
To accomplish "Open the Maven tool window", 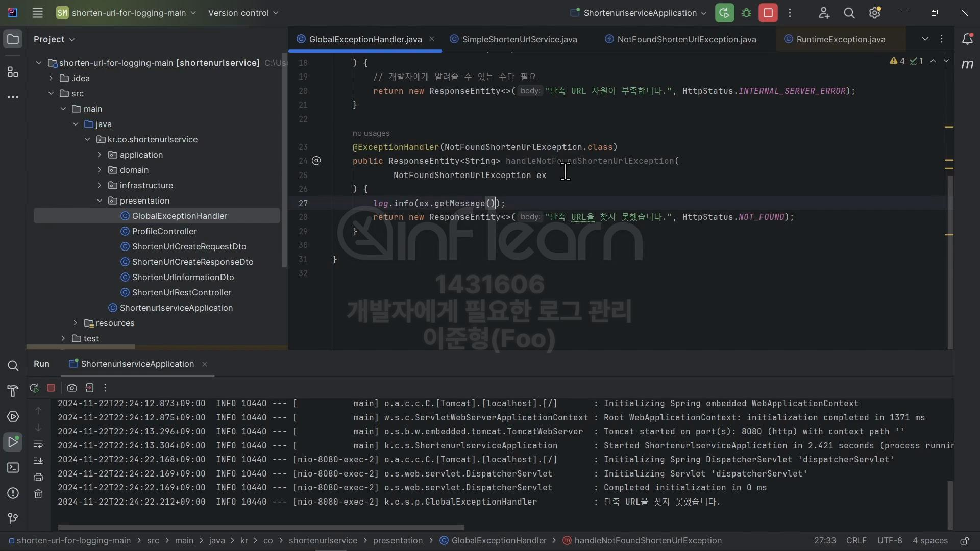I will (x=967, y=64).
